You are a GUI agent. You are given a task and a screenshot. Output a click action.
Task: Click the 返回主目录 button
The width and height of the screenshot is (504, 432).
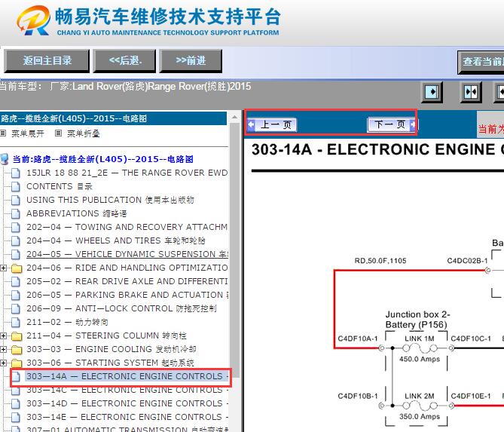pyautogui.click(x=47, y=61)
